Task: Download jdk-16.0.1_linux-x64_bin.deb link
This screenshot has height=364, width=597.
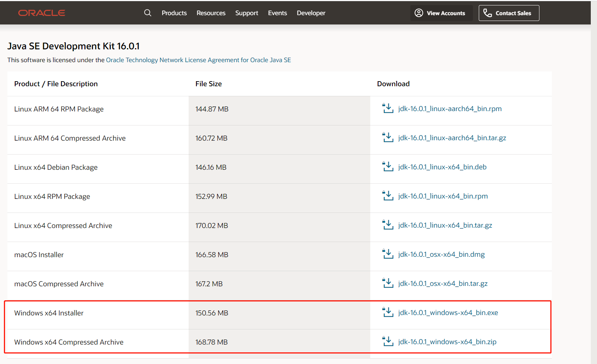Action: coord(442,167)
